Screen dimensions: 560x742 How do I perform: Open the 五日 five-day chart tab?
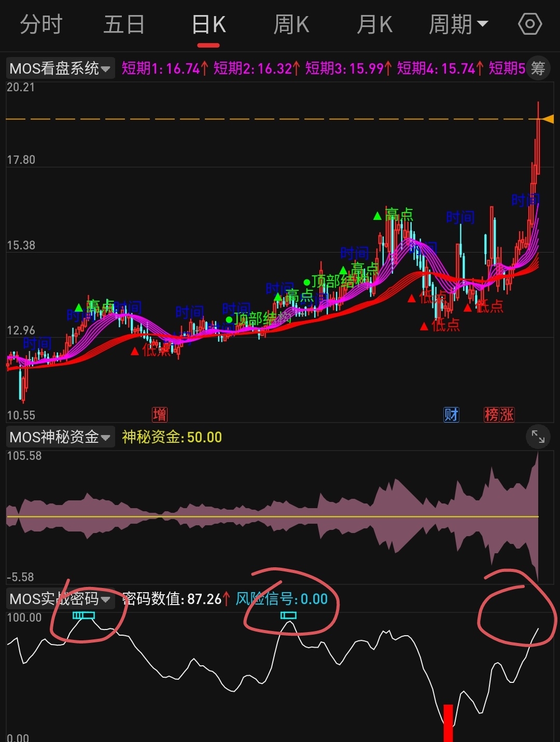(124, 25)
